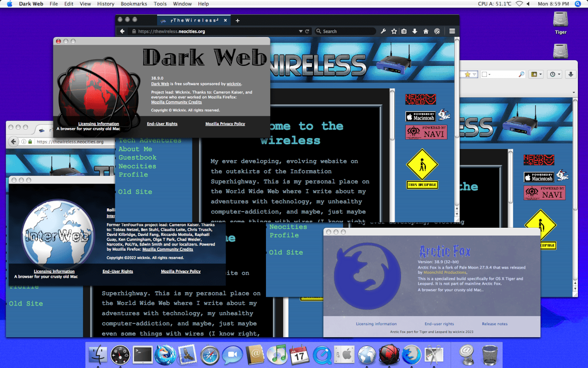
Task: Open the hamburger menu in the dark browser
Action: point(452,31)
